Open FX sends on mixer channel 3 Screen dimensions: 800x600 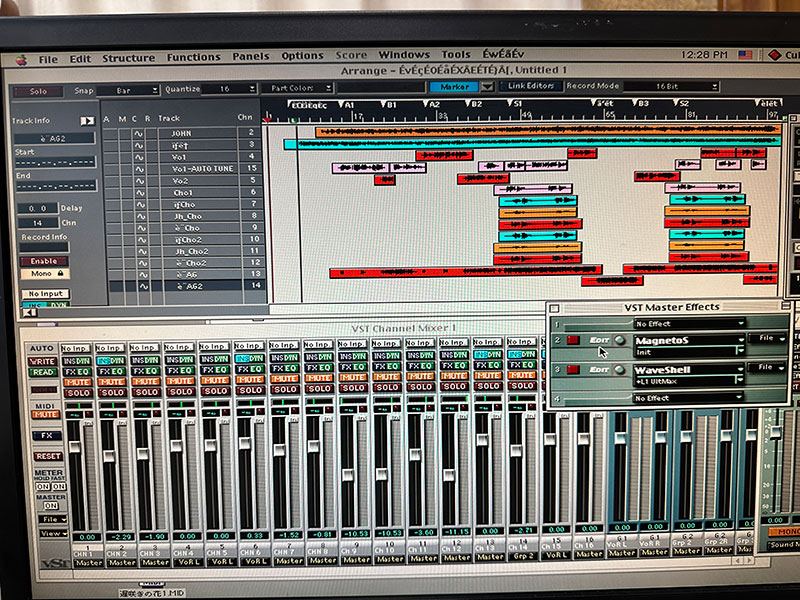[139, 371]
